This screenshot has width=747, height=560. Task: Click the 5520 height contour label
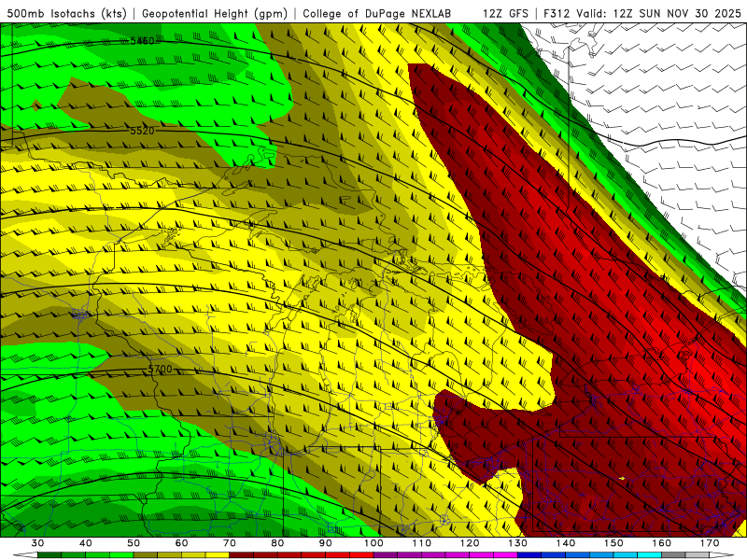coord(142,131)
